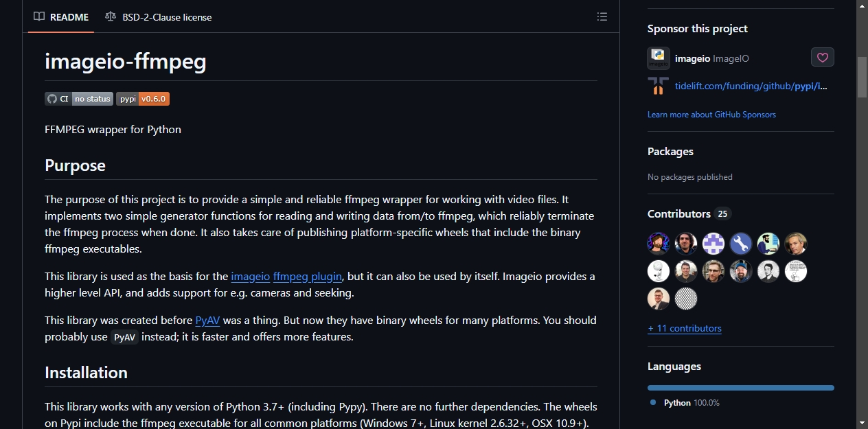The image size is (868, 429).
Task: Click the blue Python language bar
Action: [741, 388]
